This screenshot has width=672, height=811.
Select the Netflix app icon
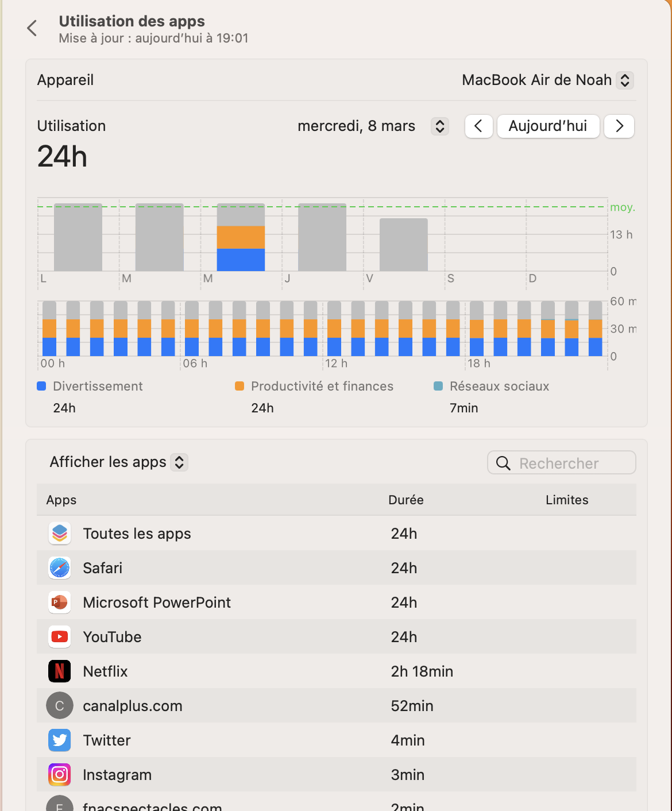tap(59, 671)
